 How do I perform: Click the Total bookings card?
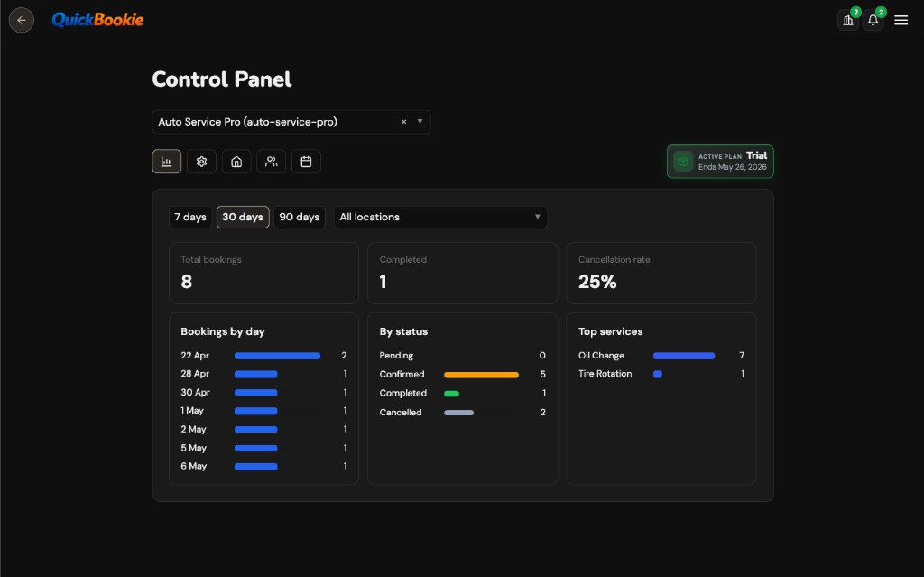coord(264,274)
